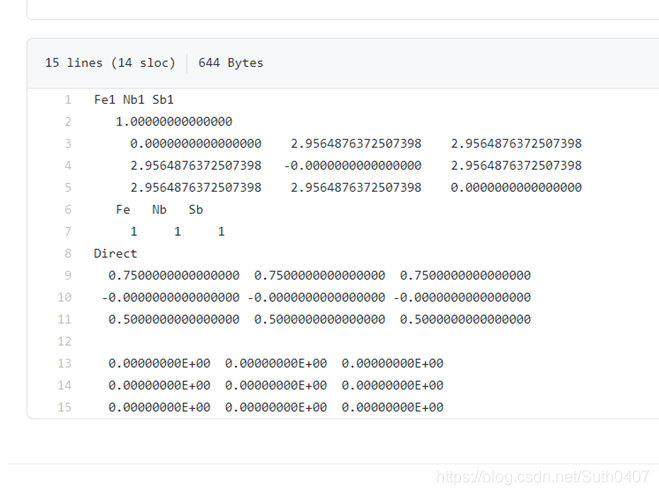Click line number 1 in the gutter
659x495 pixels.
[68, 100]
